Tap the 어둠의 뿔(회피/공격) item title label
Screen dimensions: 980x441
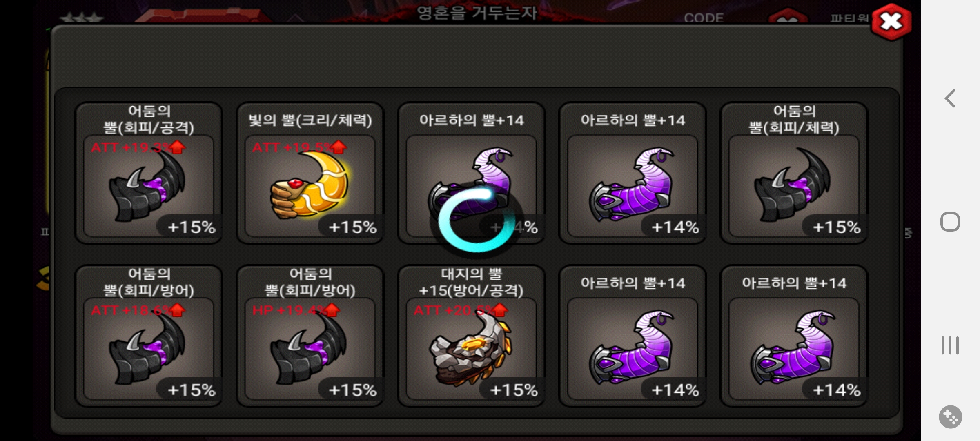[x=149, y=119]
